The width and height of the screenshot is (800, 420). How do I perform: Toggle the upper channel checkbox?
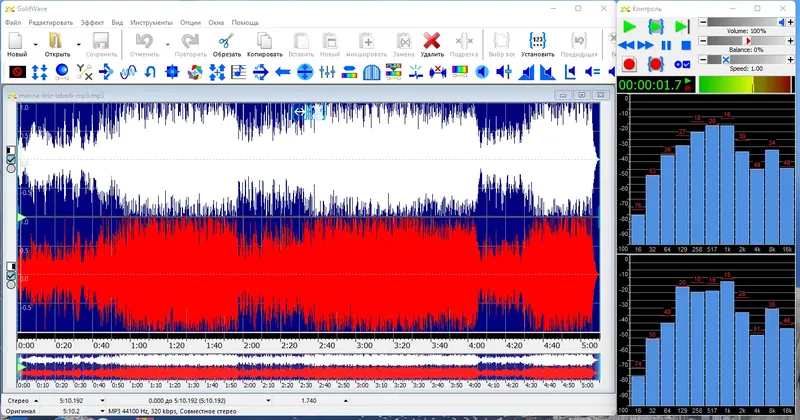(x=11, y=159)
